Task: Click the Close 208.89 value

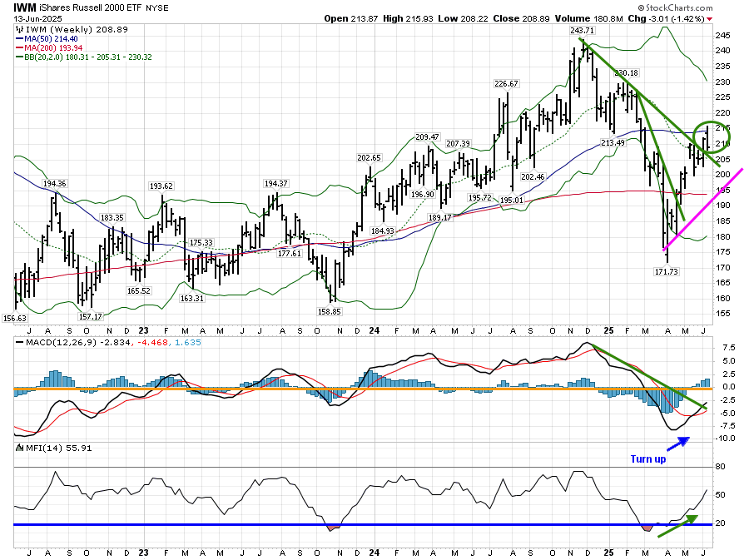Action: point(522,18)
